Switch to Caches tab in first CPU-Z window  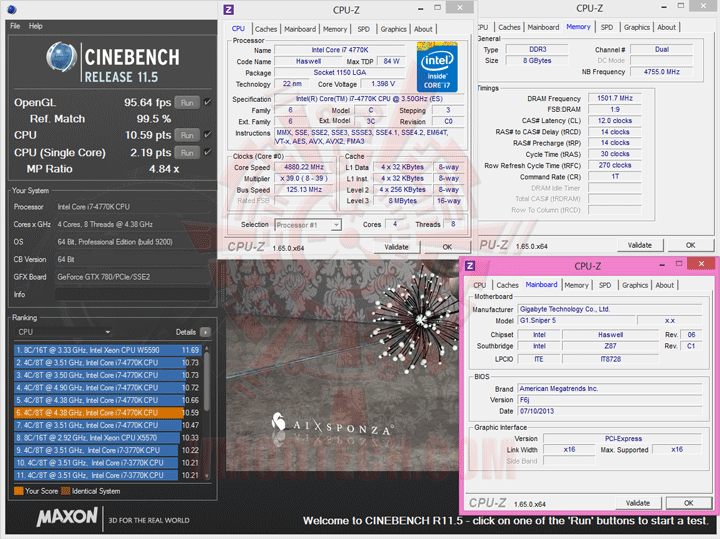[266, 29]
